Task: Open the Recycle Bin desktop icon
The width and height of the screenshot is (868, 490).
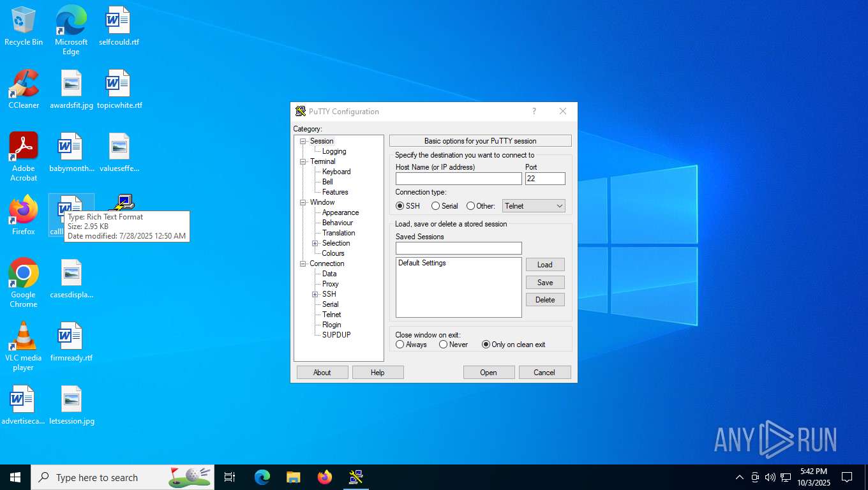Action: [x=24, y=27]
